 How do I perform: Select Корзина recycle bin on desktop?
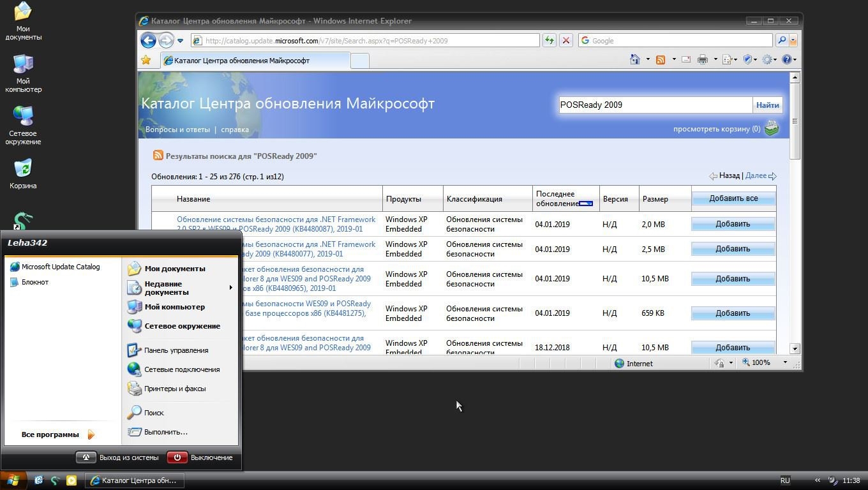[23, 174]
